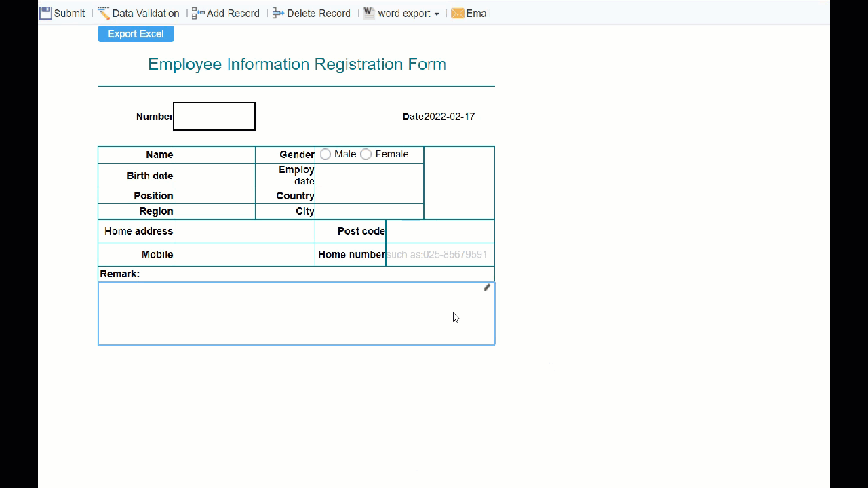Click the Submit save icon
This screenshot has height=488, width=868.
[45, 12]
